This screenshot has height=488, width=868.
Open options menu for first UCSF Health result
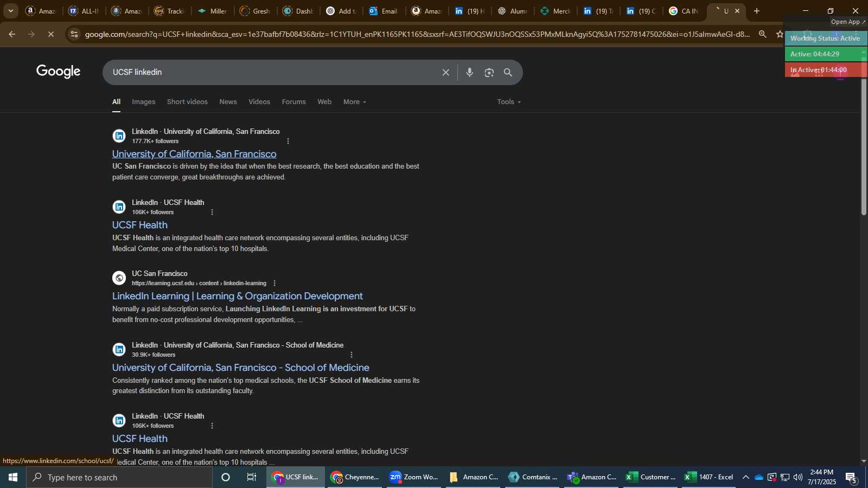(x=212, y=212)
